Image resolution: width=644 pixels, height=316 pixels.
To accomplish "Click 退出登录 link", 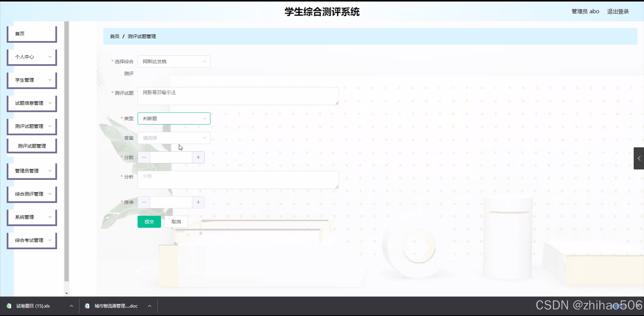I will 618,12.
